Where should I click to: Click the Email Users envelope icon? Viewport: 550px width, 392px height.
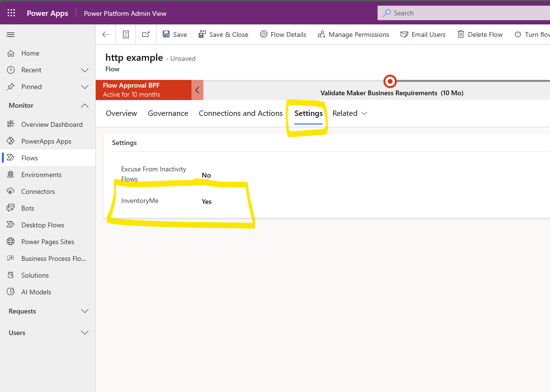coord(404,34)
